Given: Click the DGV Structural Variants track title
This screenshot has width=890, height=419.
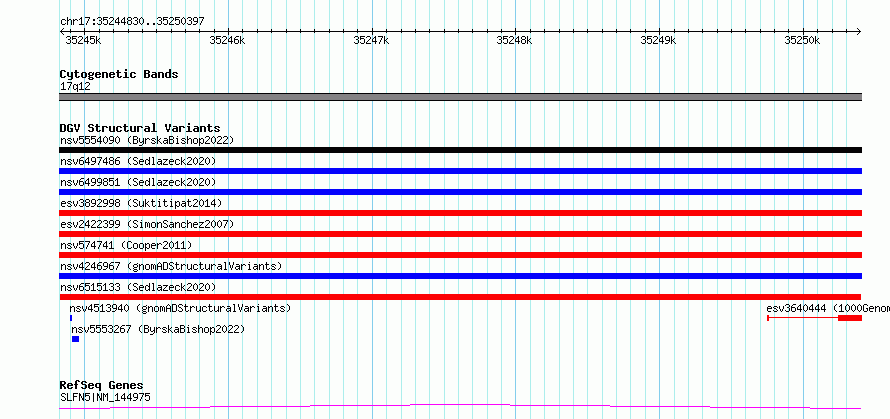Looking at the screenshot, I should 140,128.
